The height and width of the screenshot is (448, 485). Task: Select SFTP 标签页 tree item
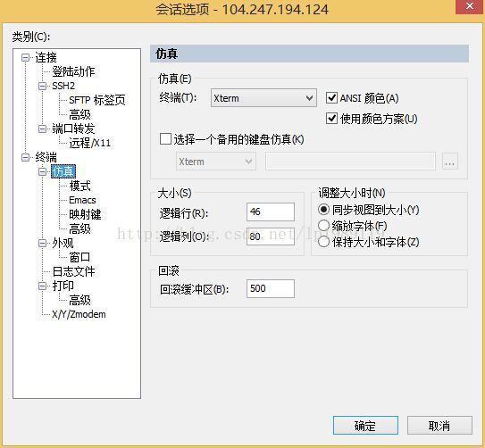(97, 100)
